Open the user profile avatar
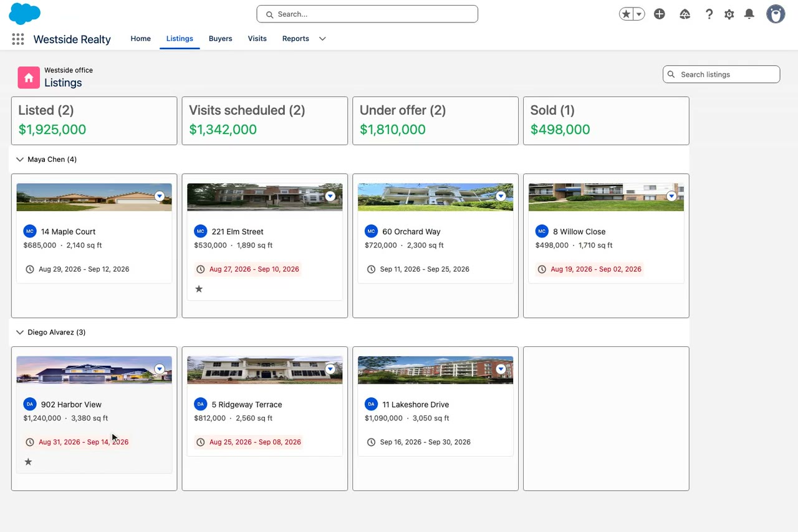798x532 pixels. pyautogui.click(x=776, y=14)
